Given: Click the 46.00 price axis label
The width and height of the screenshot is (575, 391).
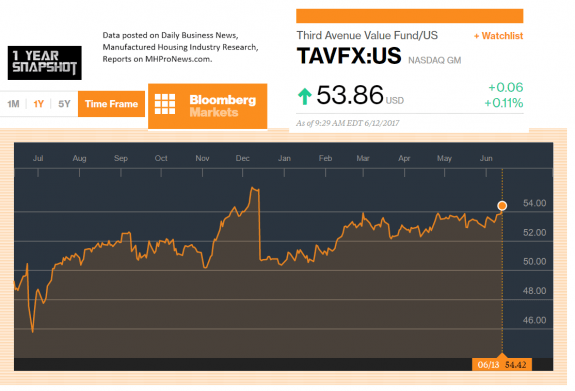Looking at the screenshot, I should 534,320.
